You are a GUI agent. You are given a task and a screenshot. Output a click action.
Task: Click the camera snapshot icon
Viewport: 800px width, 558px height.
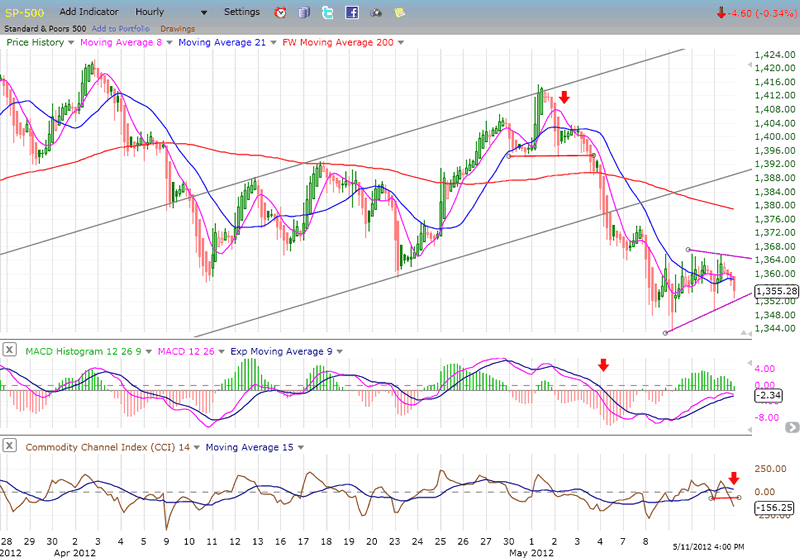[x=376, y=13]
